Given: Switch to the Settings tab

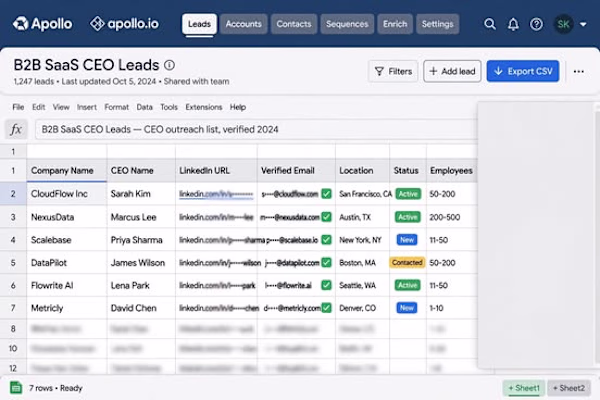Looking at the screenshot, I should tap(437, 24).
